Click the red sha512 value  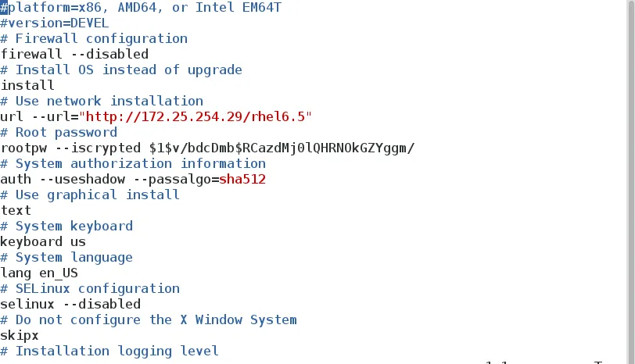[x=242, y=179]
